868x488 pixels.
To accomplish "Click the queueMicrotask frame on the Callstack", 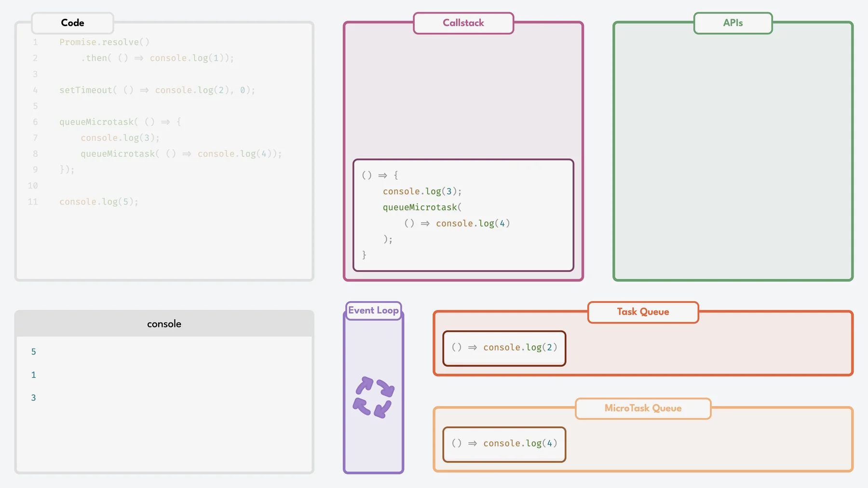I will point(463,215).
